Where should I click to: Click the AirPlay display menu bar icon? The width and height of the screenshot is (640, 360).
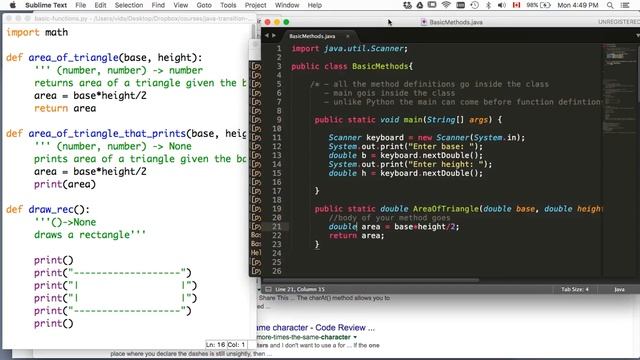(x=432, y=5)
